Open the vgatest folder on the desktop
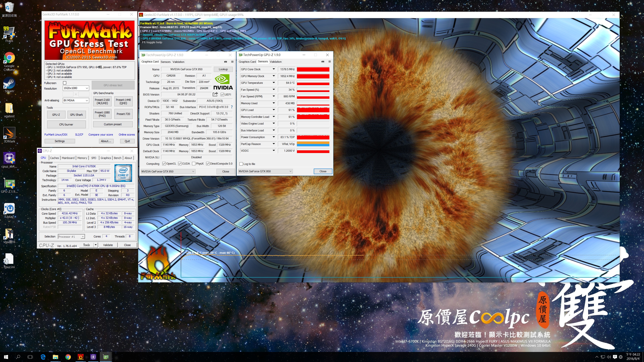 pyautogui.click(x=9, y=110)
